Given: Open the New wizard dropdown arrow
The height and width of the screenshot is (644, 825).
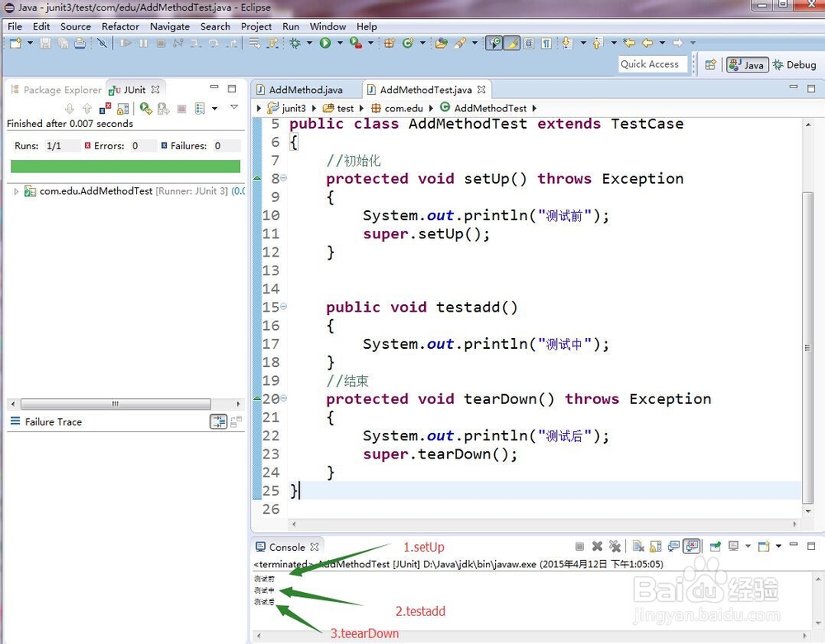Looking at the screenshot, I should (x=30, y=43).
